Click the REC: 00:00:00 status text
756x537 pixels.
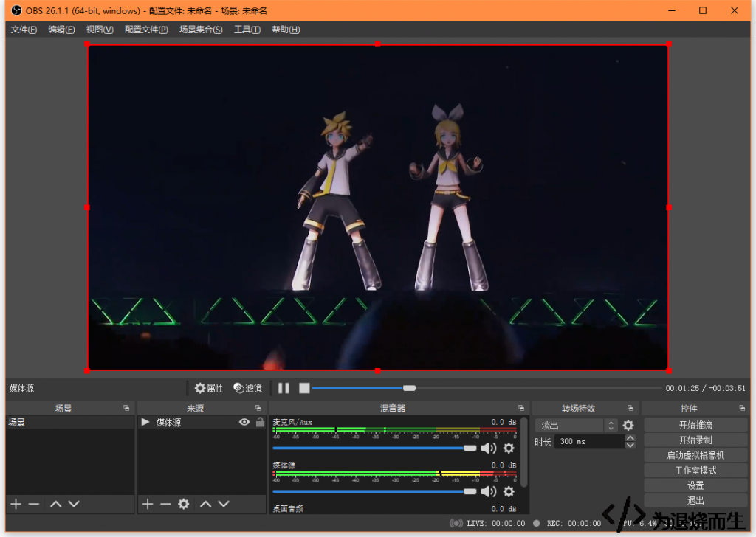point(574,523)
